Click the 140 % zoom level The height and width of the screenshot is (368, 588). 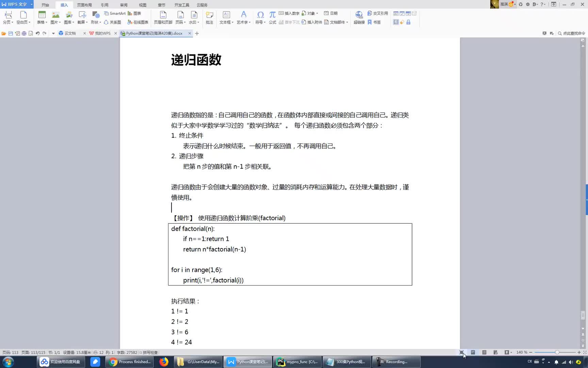(x=522, y=352)
